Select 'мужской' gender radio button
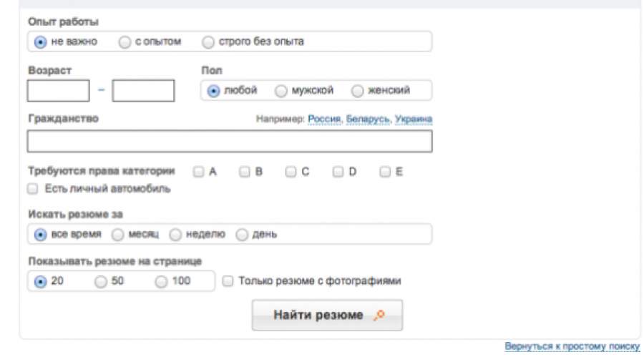 click(281, 91)
